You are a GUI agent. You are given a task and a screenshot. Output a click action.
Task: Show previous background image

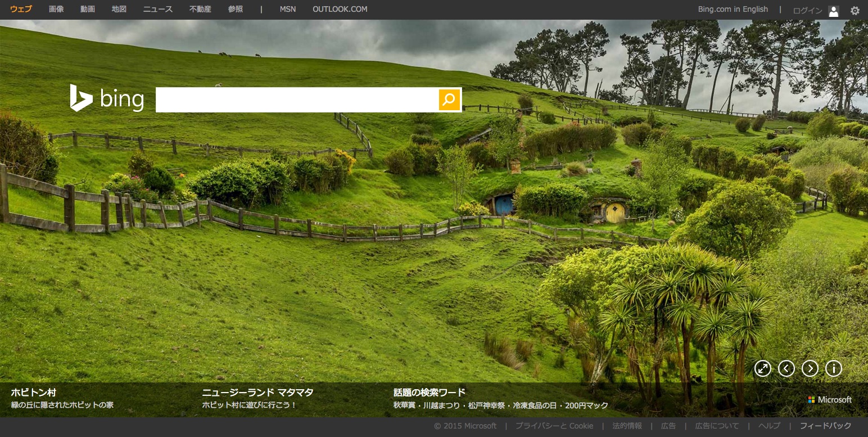click(x=786, y=368)
